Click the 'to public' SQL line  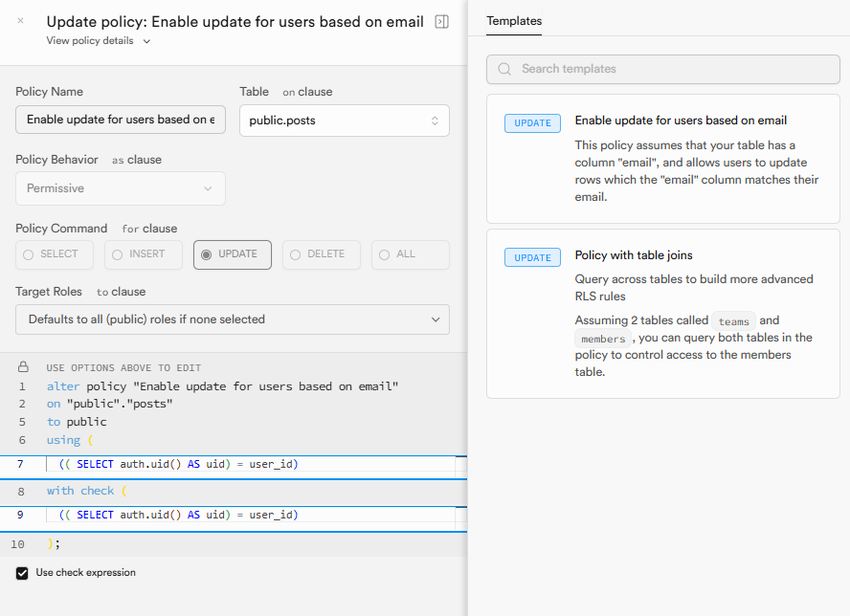77,422
